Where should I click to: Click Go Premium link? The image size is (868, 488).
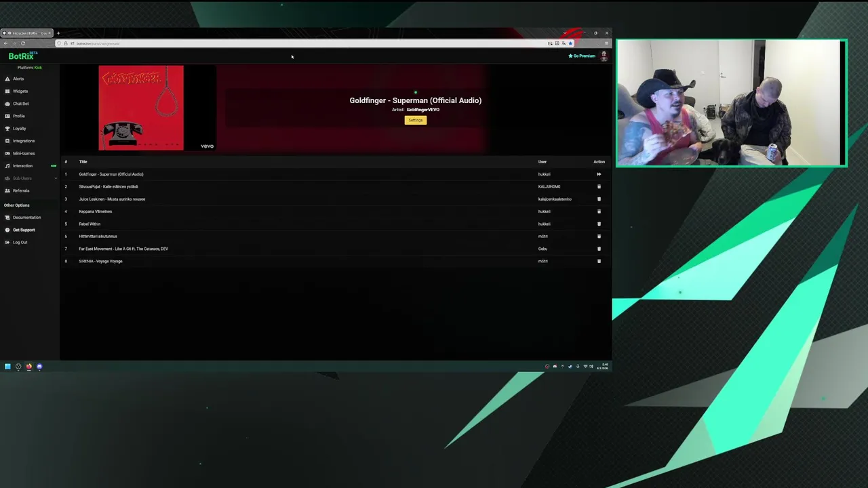(x=582, y=56)
